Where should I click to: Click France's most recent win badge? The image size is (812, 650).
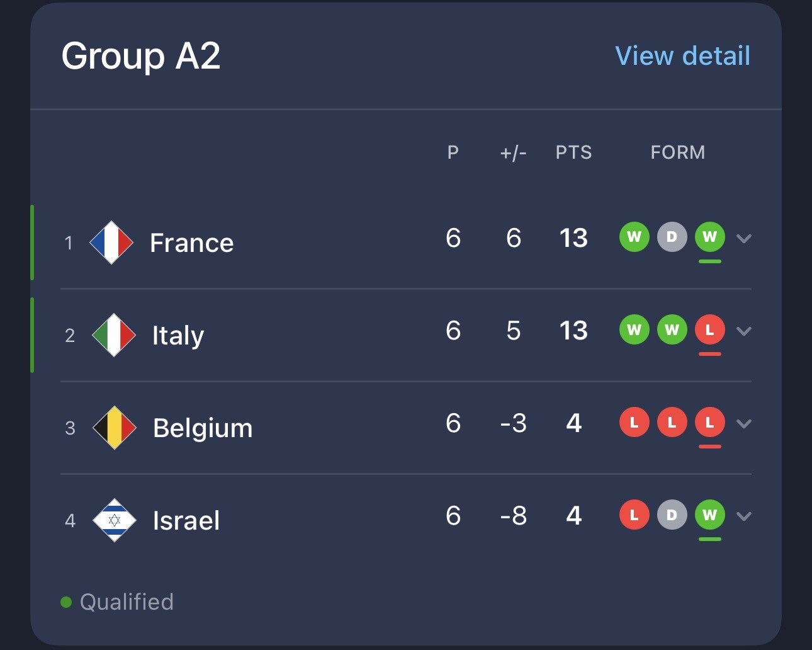click(x=709, y=237)
